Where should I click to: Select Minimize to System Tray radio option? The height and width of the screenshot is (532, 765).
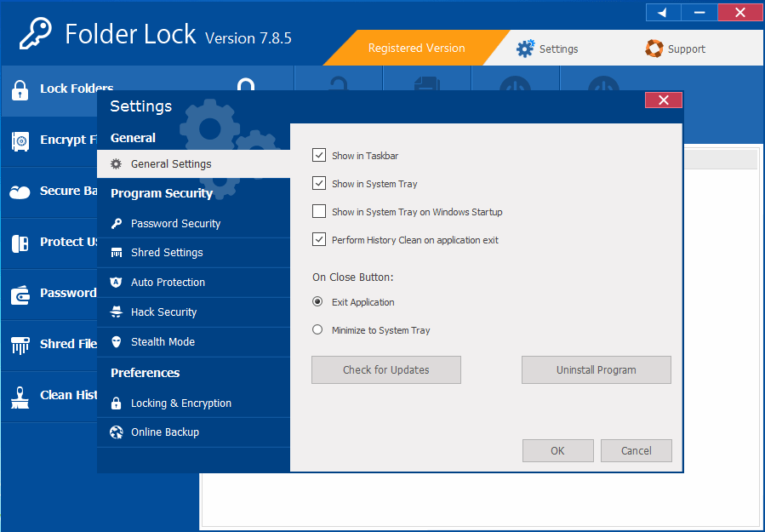click(317, 330)
